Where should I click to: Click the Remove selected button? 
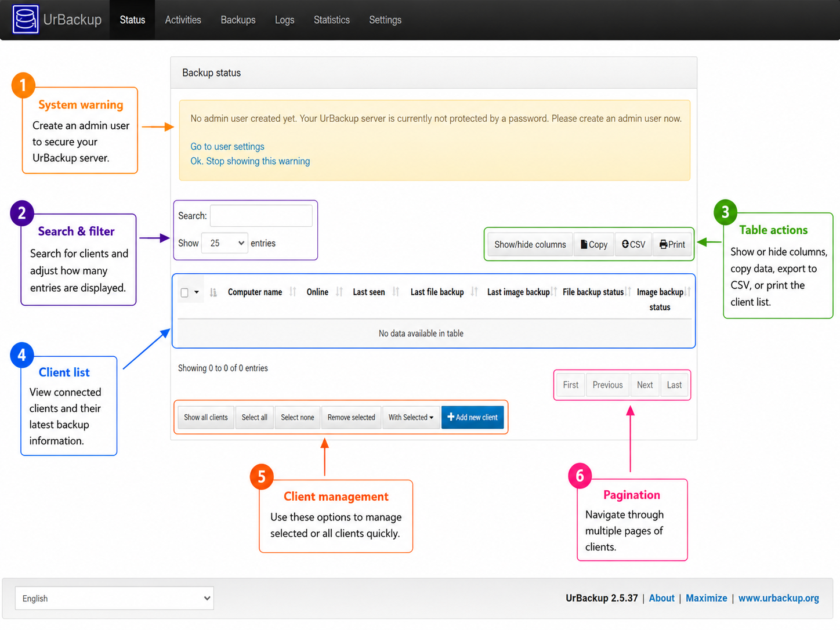click(x=352, y=417)
